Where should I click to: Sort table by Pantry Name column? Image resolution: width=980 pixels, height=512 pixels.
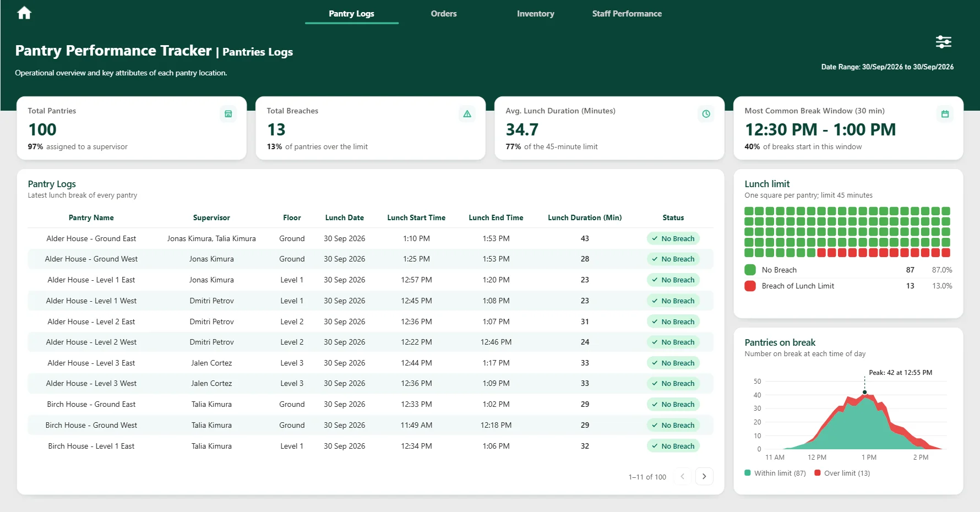(x=91, y=217)
